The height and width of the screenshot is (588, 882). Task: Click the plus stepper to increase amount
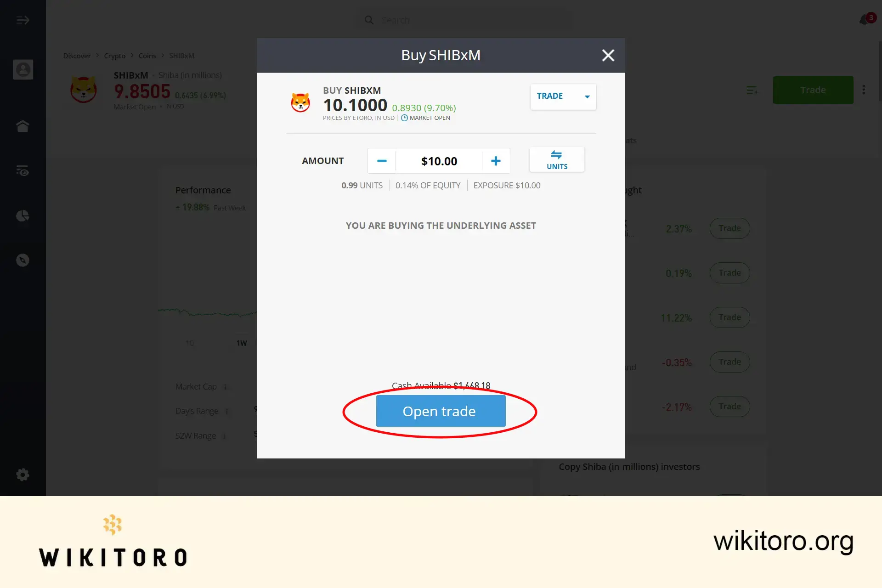[x=496, y=161]
